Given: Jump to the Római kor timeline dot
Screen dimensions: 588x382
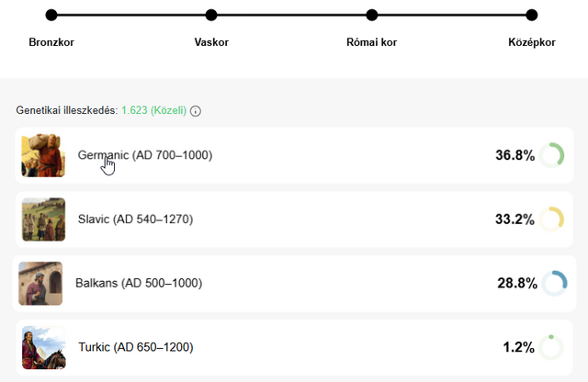Looking at the screenshot, I should click(372, 15).
